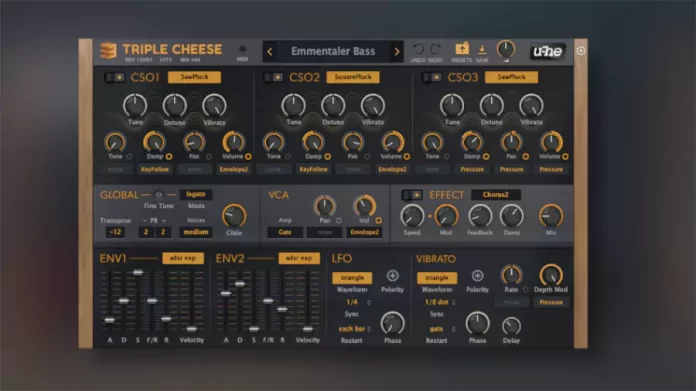This screenshot has height=391, width=696.
Task: Toggle the CSO1 oscillator on/off switch
Action: tap(115, 77)
